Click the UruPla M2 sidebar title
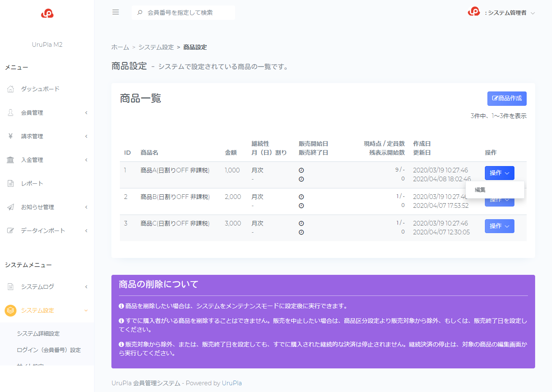The image size is (552, 392). click(47, 45)
